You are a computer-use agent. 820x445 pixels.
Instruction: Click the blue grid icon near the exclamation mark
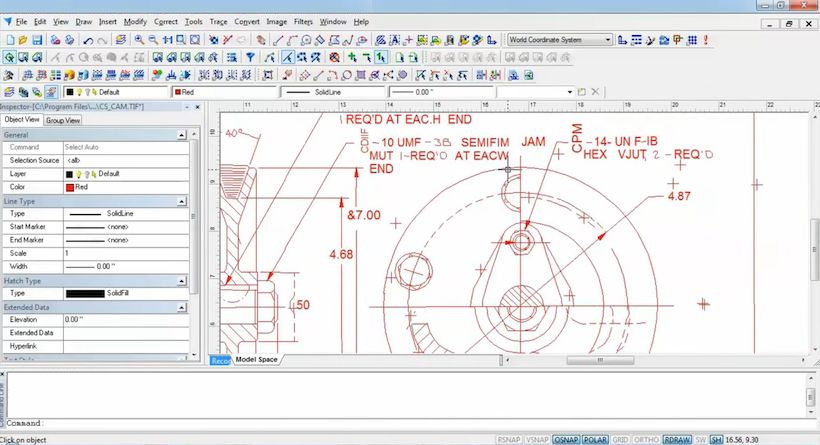point(692,40)
